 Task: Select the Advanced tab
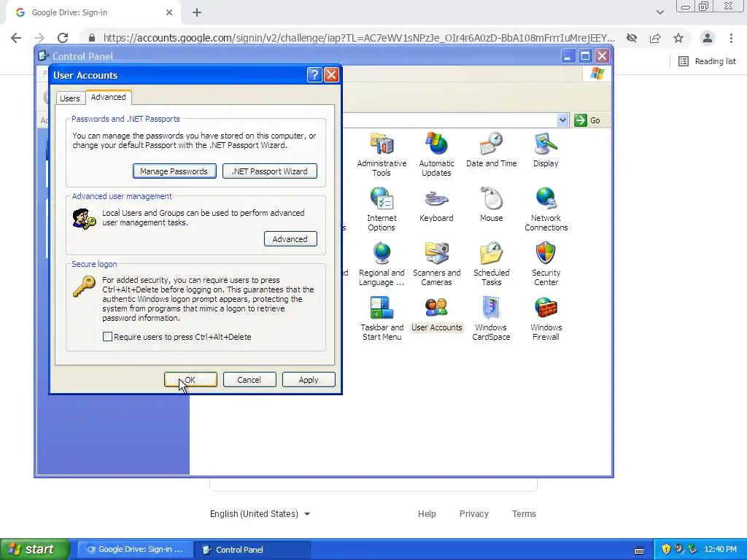108,97
